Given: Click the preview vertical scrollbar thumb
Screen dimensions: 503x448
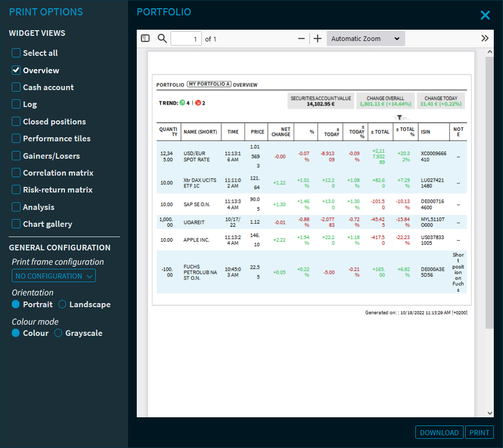Looking at the screenshot, I should click(489, 192).
